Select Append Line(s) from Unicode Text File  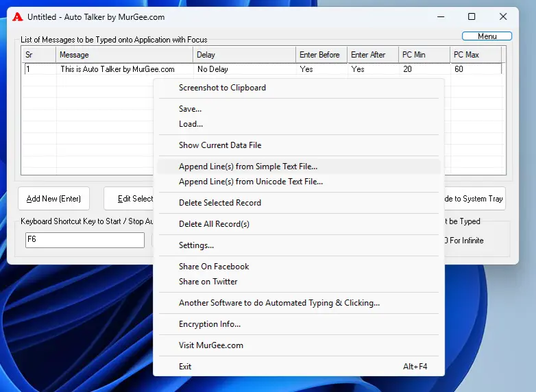[299, 182]
